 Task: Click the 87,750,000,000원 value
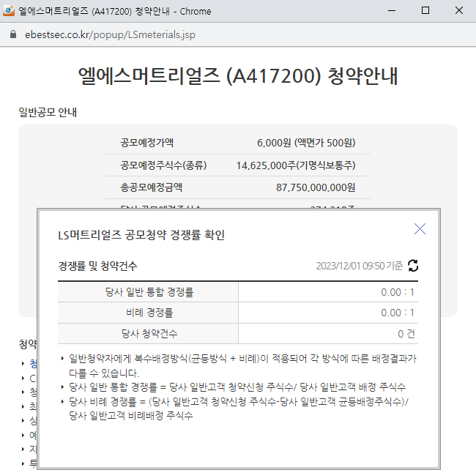pos(316,187)
